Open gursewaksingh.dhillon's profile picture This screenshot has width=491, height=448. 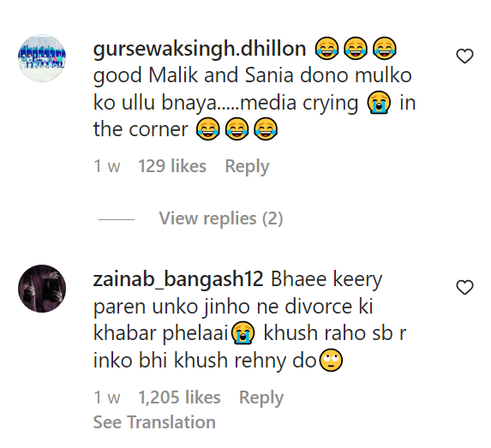pyautogui.click(x=42, y=58)
